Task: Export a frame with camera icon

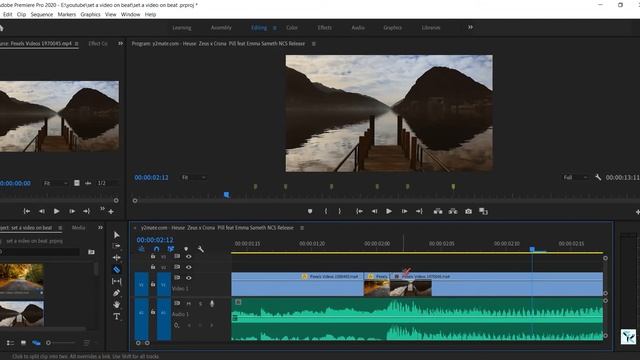Action: (x=469, y=211)
